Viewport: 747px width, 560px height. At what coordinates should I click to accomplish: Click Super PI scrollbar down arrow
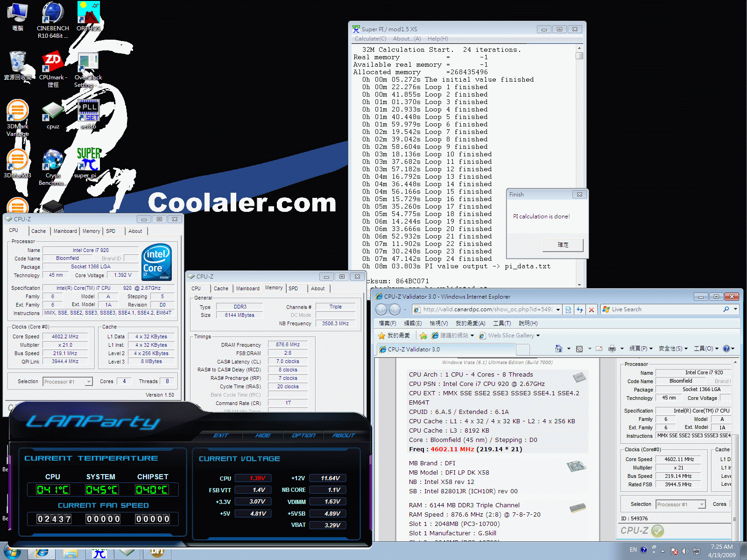coord(579,285)
